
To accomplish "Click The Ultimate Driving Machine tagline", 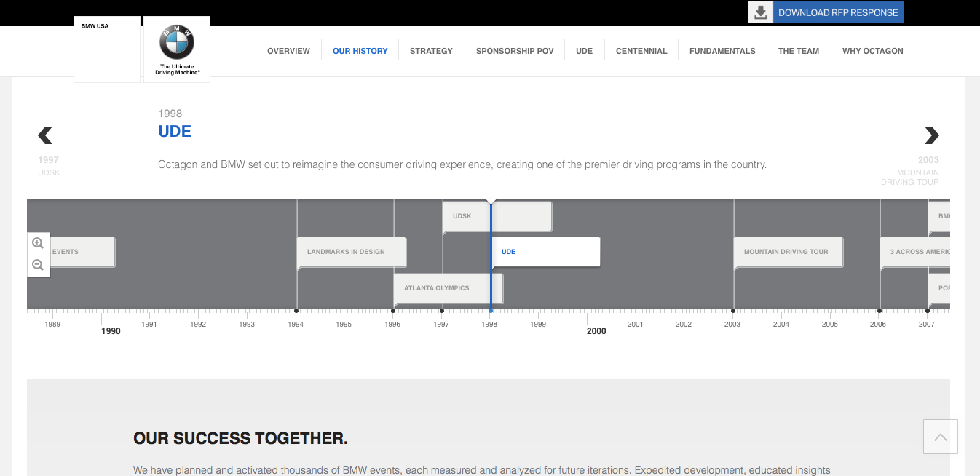I will (x=177, y=69).
